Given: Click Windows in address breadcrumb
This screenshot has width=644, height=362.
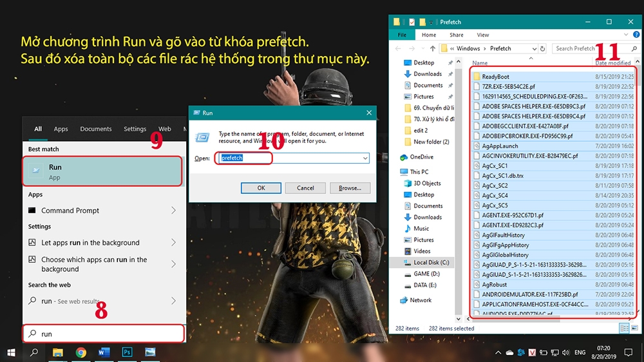Looking at the screenshot, I should 468,48.
